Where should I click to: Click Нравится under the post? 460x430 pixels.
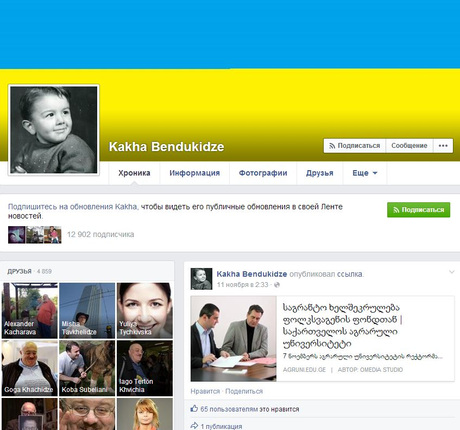click(205, 391)
